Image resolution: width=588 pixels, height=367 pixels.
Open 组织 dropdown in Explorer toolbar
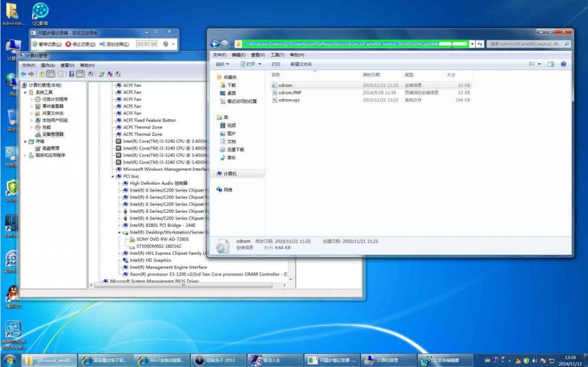[x=222, y=64]
